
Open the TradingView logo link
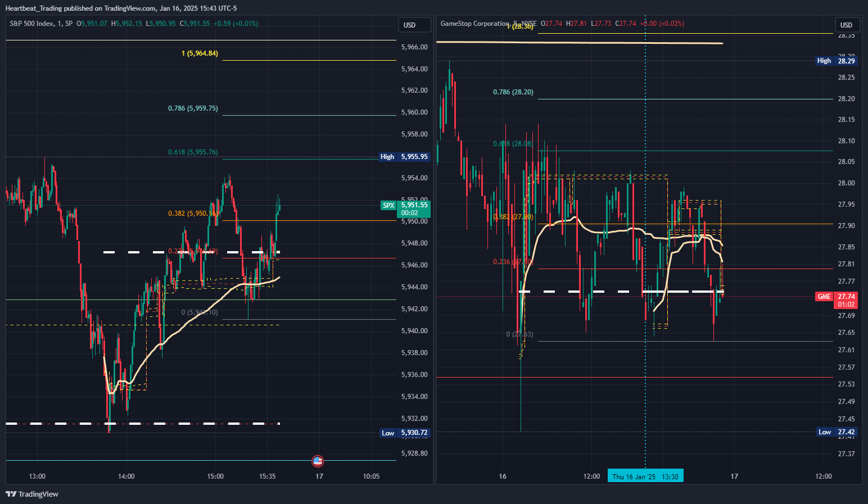click(32, 494)
